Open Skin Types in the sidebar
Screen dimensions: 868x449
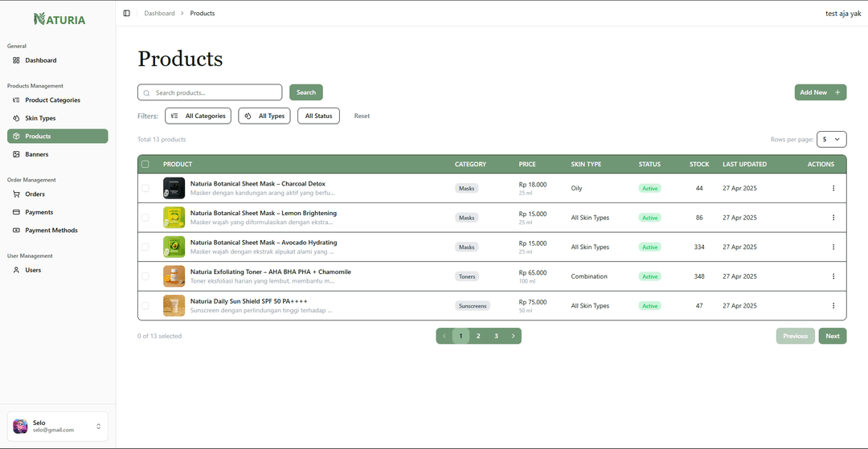pyautogui.click(x=58, y=118)
